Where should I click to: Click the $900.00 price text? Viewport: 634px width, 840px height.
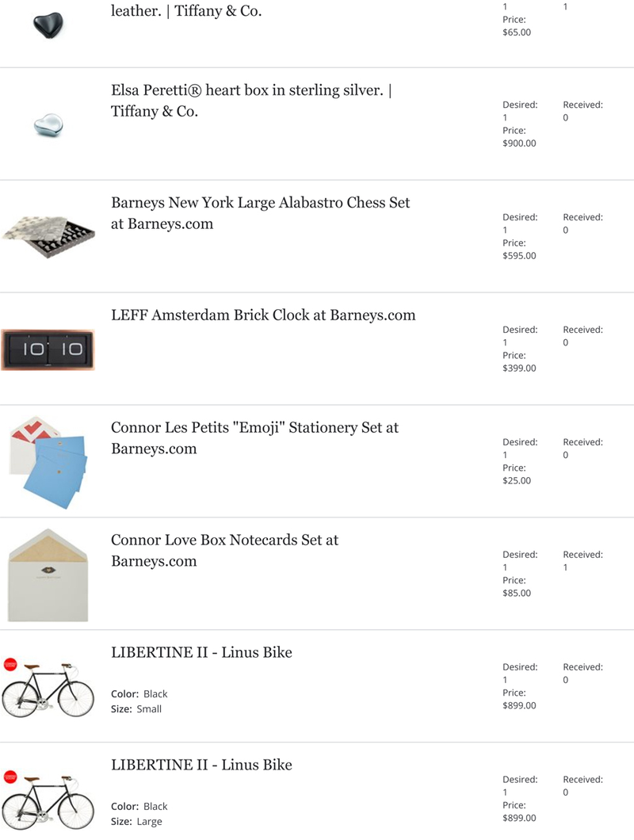pyautogui.click(x=519, y=143)
